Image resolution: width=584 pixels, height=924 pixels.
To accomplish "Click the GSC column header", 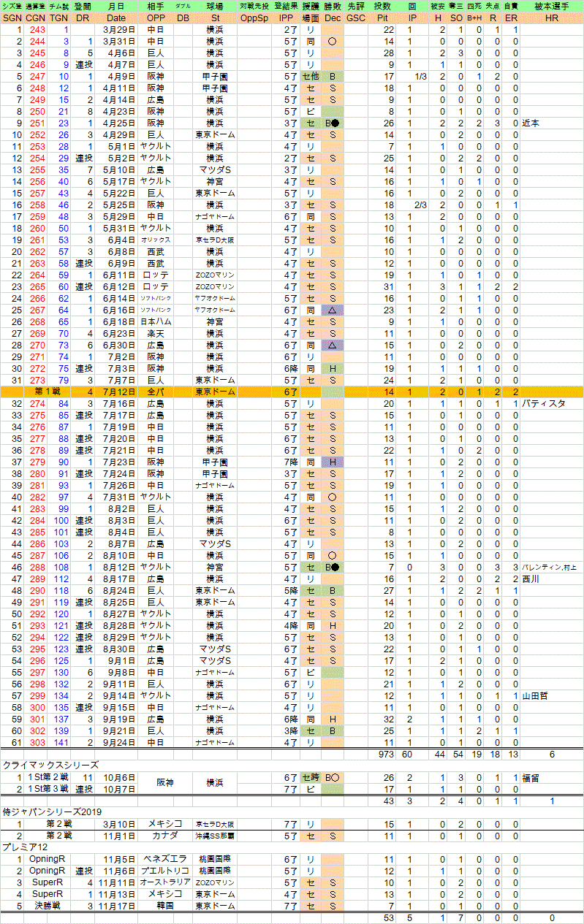I will [356, 17].
